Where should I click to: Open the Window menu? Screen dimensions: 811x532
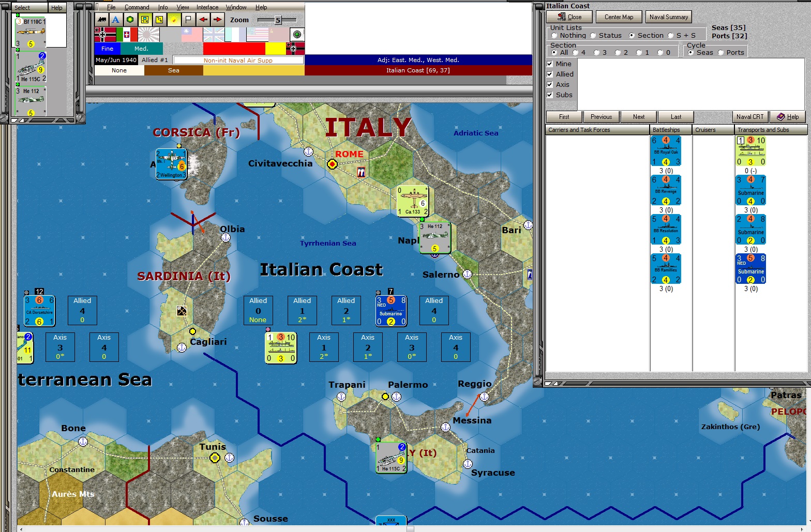(236, 7)
